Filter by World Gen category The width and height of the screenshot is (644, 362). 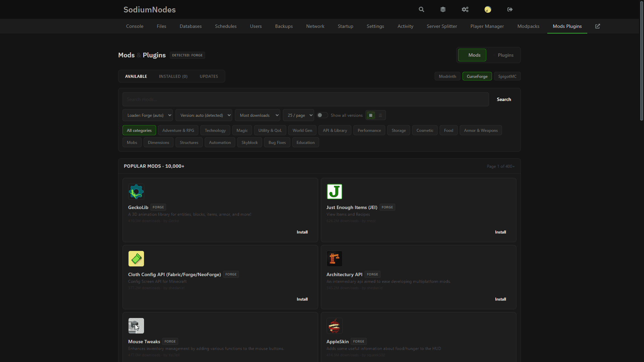[302, 131]
